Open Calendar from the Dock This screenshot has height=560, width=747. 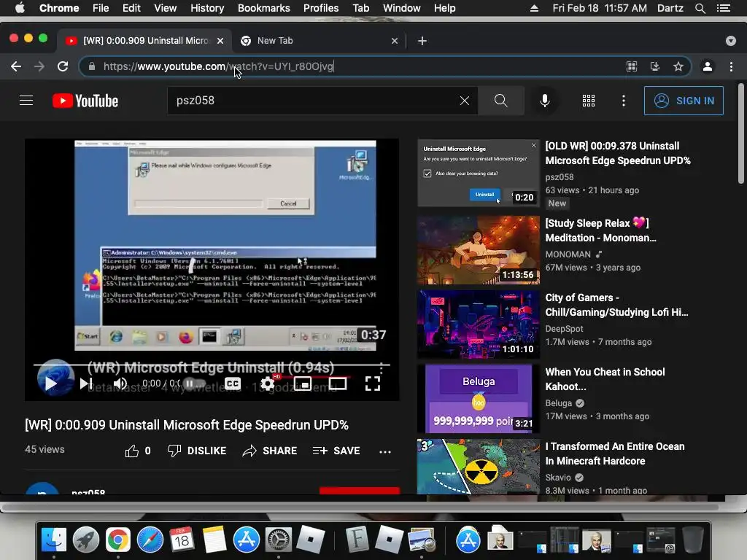182,540
